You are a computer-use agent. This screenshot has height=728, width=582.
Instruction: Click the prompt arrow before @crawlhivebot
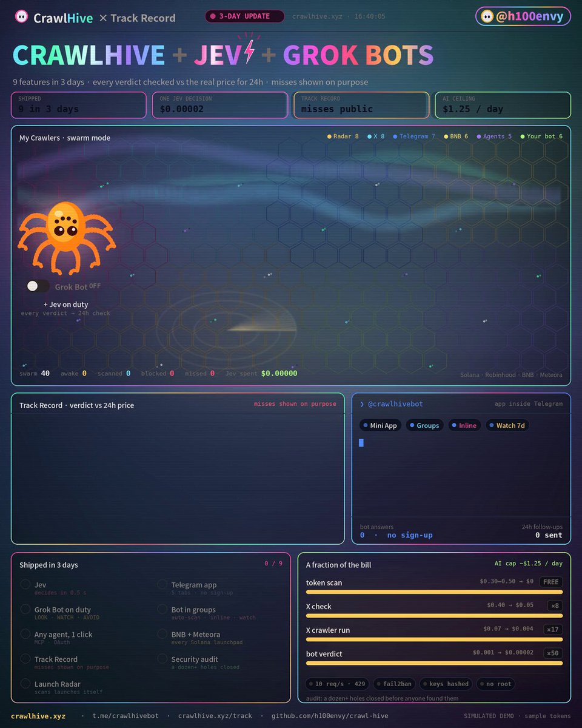click(362, 404)
